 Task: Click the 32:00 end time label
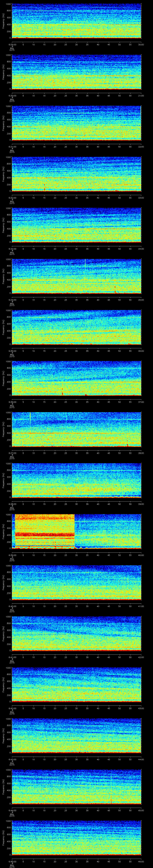[x=141, y=147]
